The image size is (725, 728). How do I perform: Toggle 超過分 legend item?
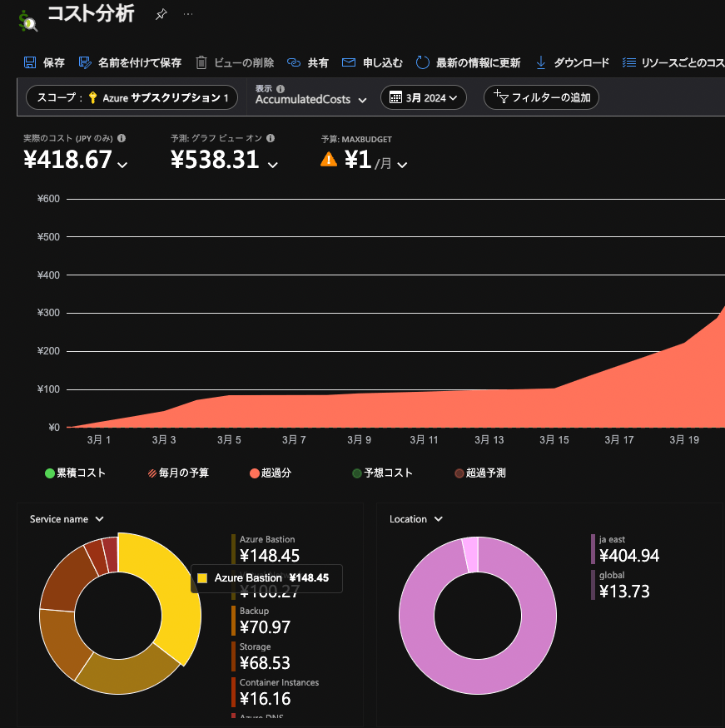pyautogui.click(x=271, y=473)
